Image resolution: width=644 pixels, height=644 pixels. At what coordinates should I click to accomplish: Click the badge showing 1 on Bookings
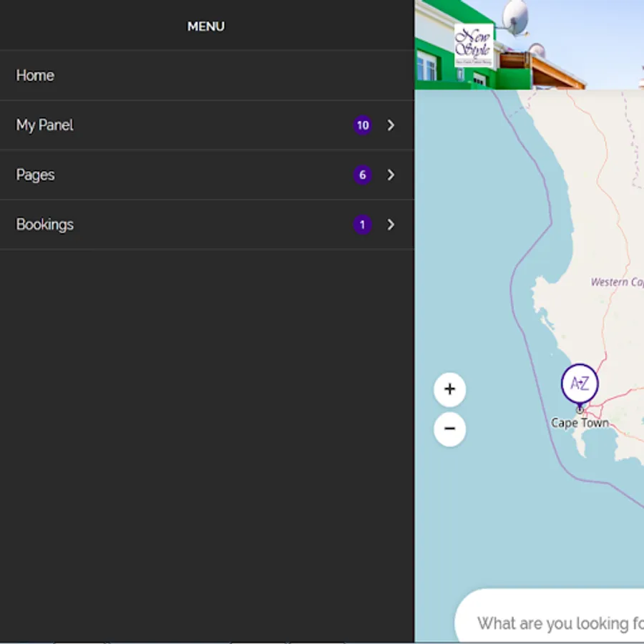(363, 225)
